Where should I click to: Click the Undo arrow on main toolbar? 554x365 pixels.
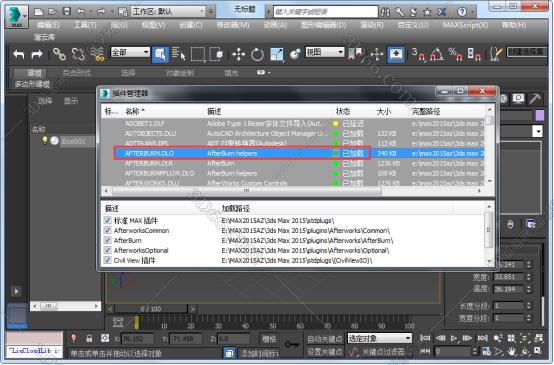(x=19, y=54)
